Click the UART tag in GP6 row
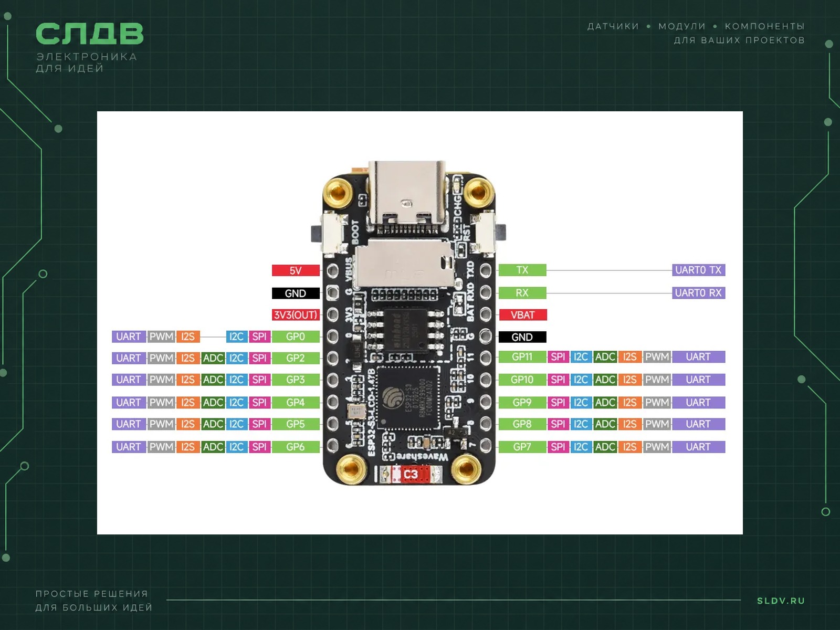This screenshot has width=840, height=630. [x=129, y=447]
